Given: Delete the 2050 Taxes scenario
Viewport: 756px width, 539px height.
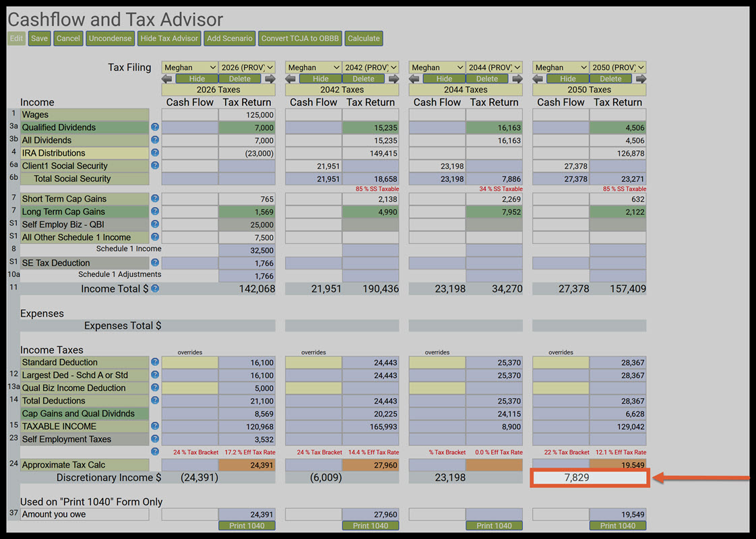Looking at the screenshot, I should (611, 79).
